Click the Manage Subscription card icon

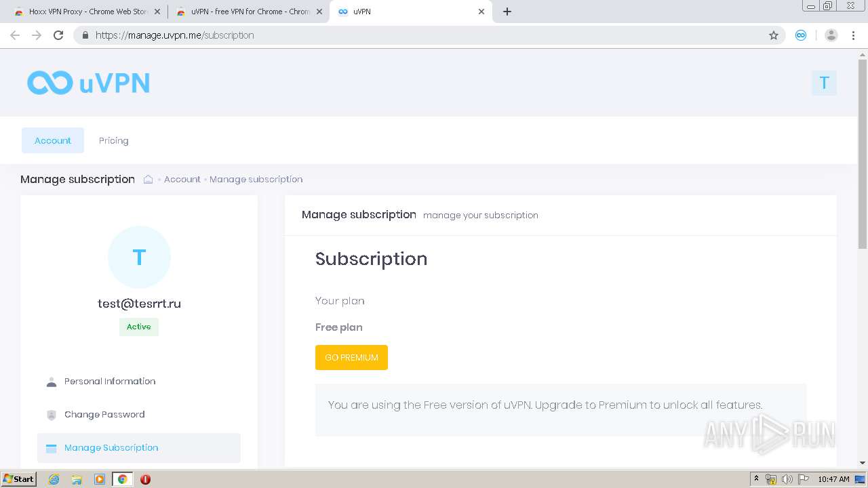(51, 448)
